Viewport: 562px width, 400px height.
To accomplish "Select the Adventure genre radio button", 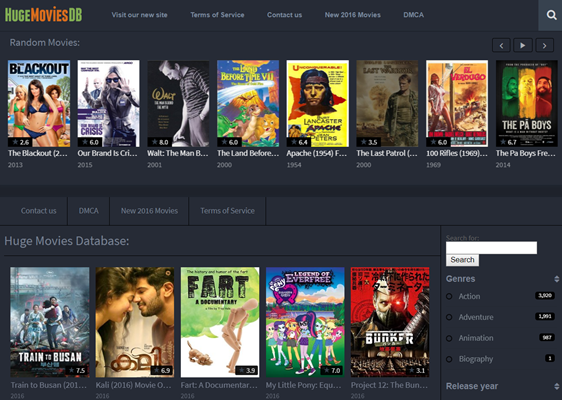I will 449,317.
